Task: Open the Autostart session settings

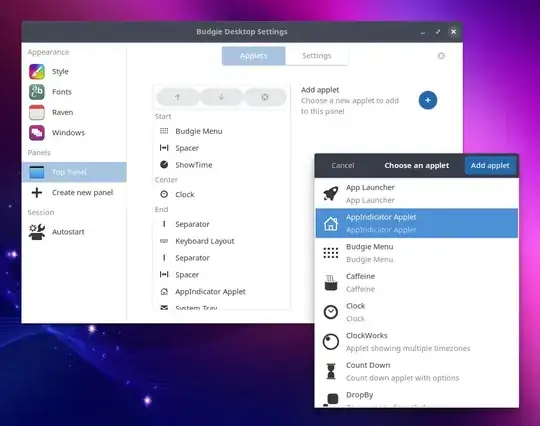Action: coord(74,232)
